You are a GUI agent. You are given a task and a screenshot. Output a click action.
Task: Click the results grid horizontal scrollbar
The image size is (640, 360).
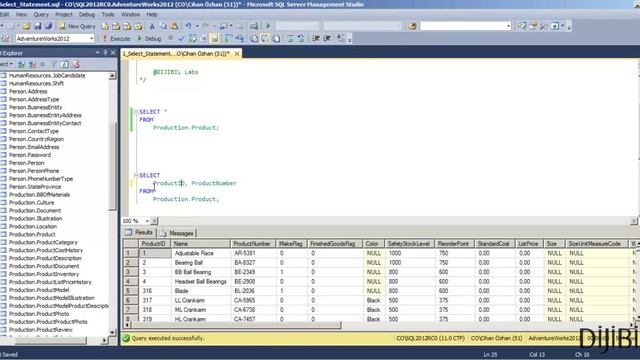236,325
